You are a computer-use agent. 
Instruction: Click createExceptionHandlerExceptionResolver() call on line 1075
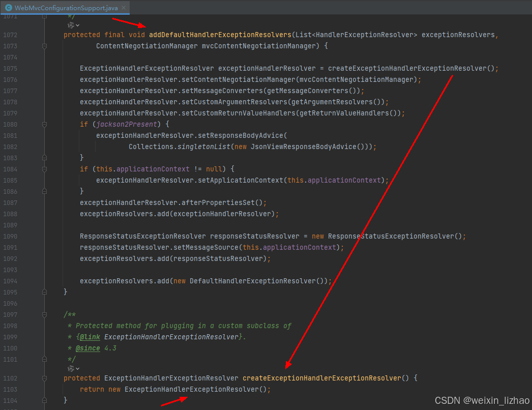[x=411, y=68]
